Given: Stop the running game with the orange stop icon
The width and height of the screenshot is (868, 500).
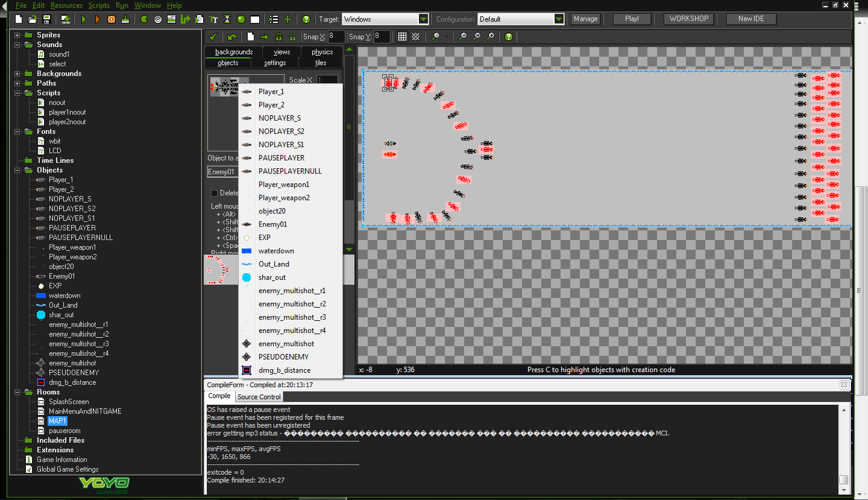Looking at the screenshot, I should 112,19.
